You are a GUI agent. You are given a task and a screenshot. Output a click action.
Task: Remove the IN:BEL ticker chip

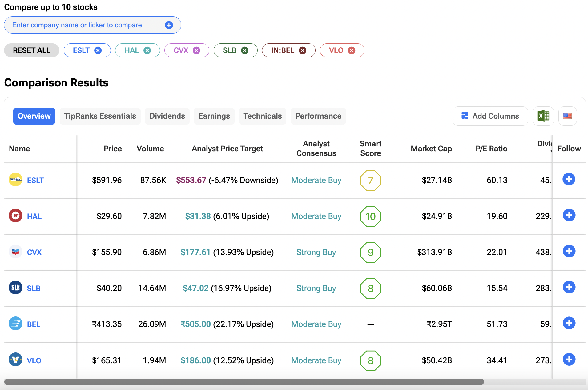(303, 50)
